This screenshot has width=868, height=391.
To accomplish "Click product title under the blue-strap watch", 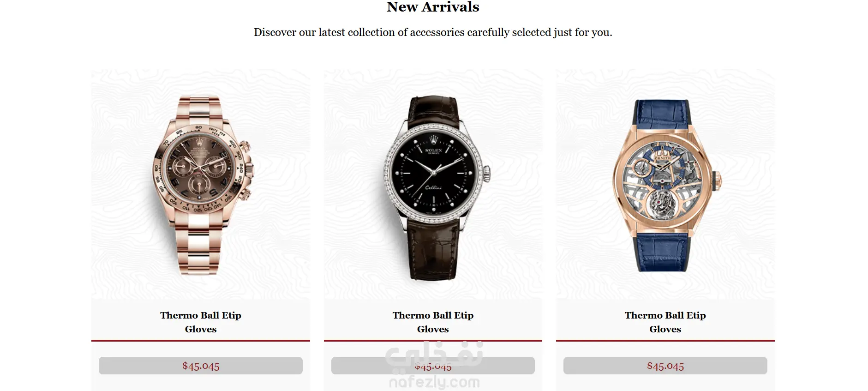I will 665,322.
